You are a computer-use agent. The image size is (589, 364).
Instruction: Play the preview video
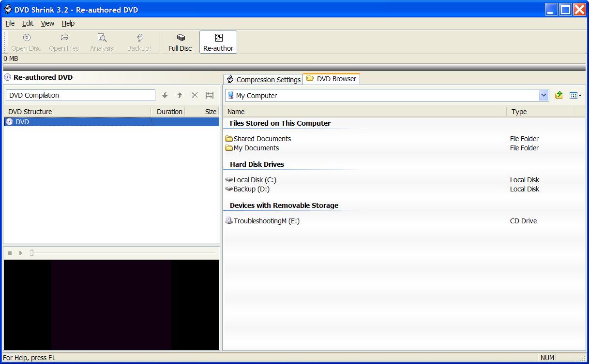pyautogui.click(x=20, y=252)
